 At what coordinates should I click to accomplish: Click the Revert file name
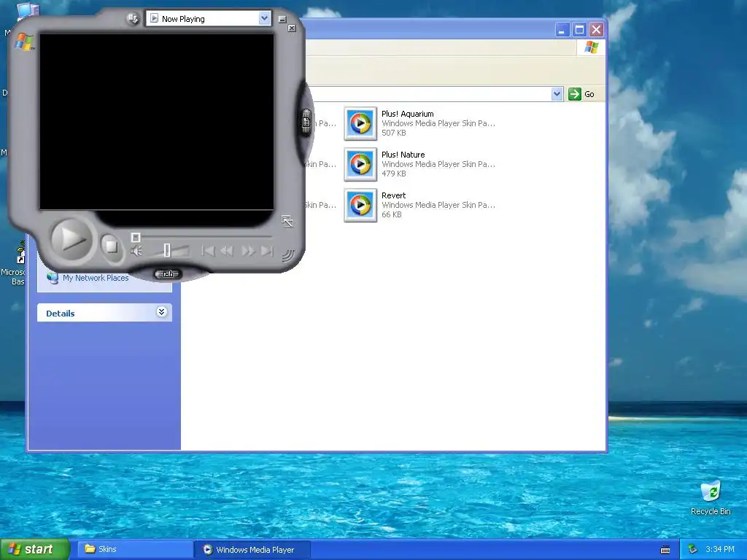coord(393,195)
